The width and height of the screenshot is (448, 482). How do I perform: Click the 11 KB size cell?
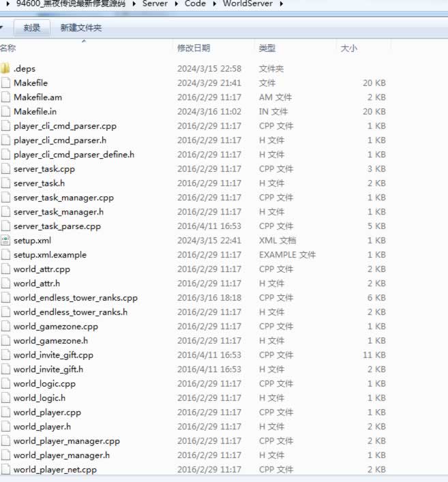click(374, 355)
